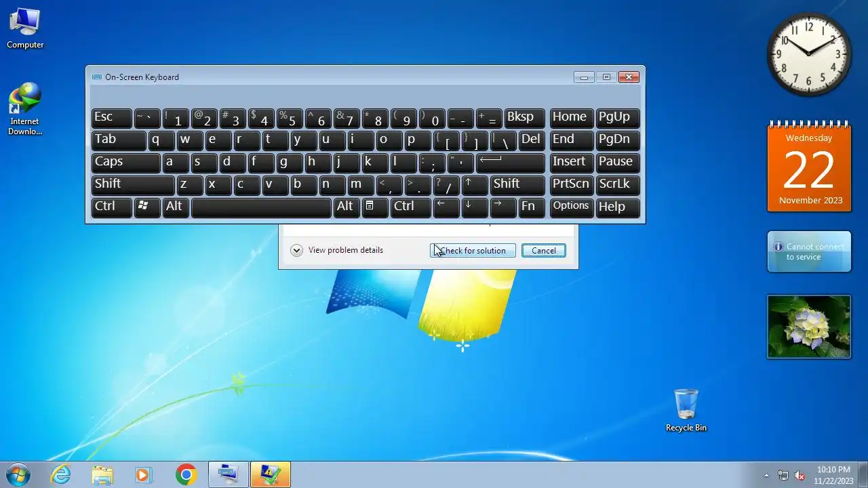
Task: Open the Start menu orb
Action: tap(18, 474)
